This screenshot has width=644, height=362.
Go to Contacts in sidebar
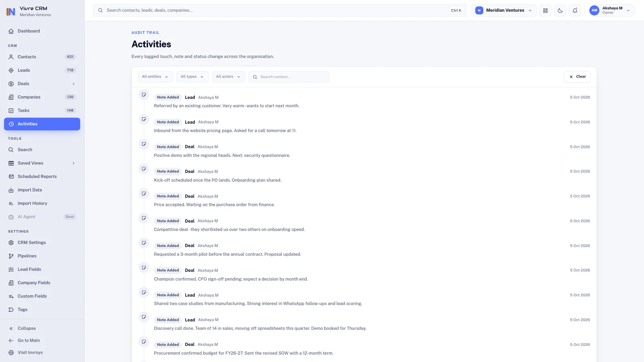tap(42, 57)
